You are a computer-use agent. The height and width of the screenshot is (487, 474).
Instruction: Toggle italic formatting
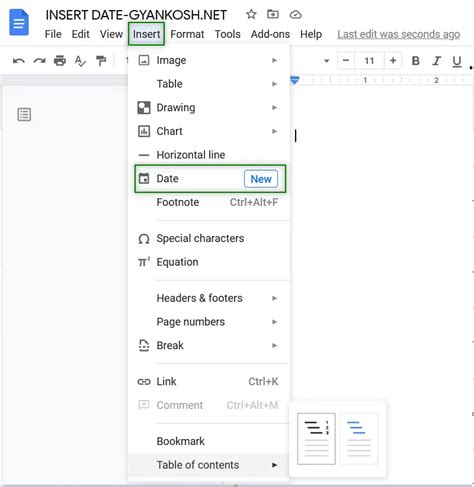coord(436,61)
